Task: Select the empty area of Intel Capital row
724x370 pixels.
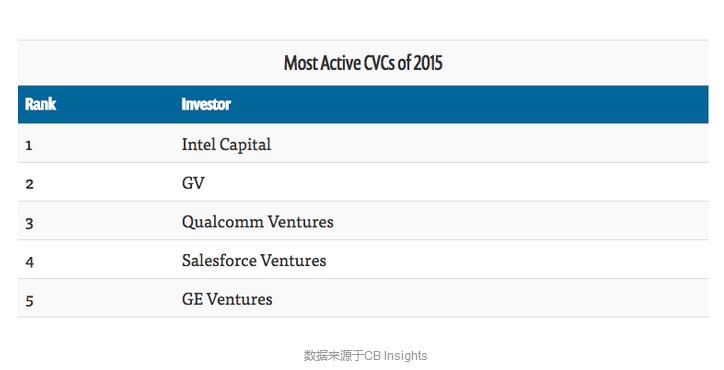Action: pos(489,143)
